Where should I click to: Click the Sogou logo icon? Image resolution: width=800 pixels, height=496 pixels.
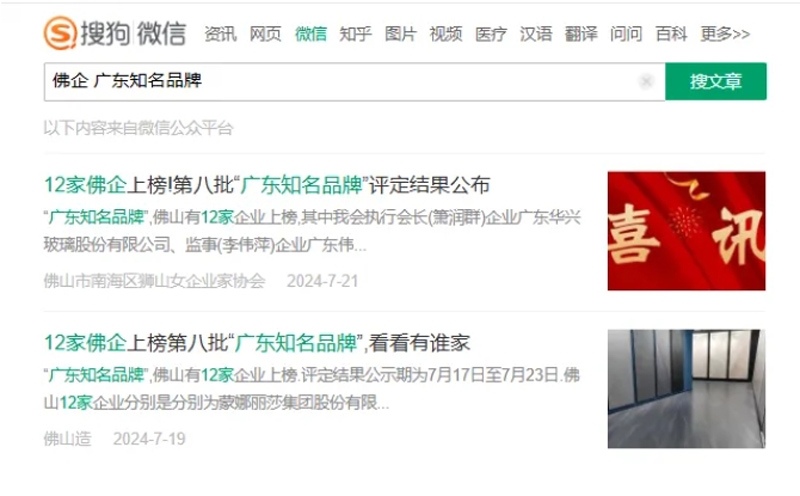point(60,33)
